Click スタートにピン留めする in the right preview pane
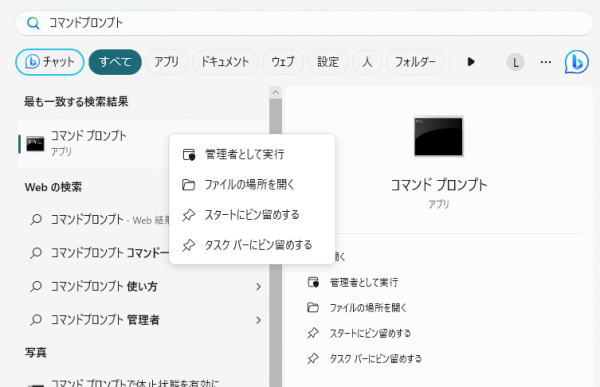Screen dimensions: 600x387 370,333
